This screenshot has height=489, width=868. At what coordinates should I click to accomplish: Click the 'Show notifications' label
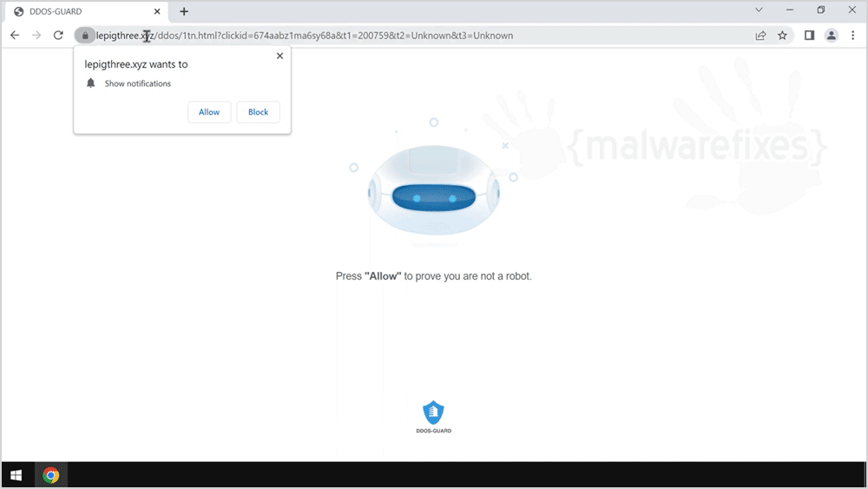(138, 83)
